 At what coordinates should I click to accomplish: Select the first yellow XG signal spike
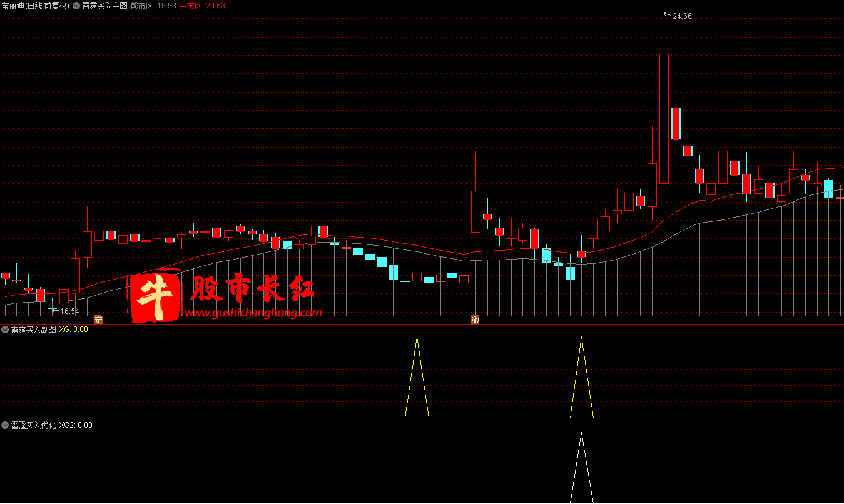(417, 378)
